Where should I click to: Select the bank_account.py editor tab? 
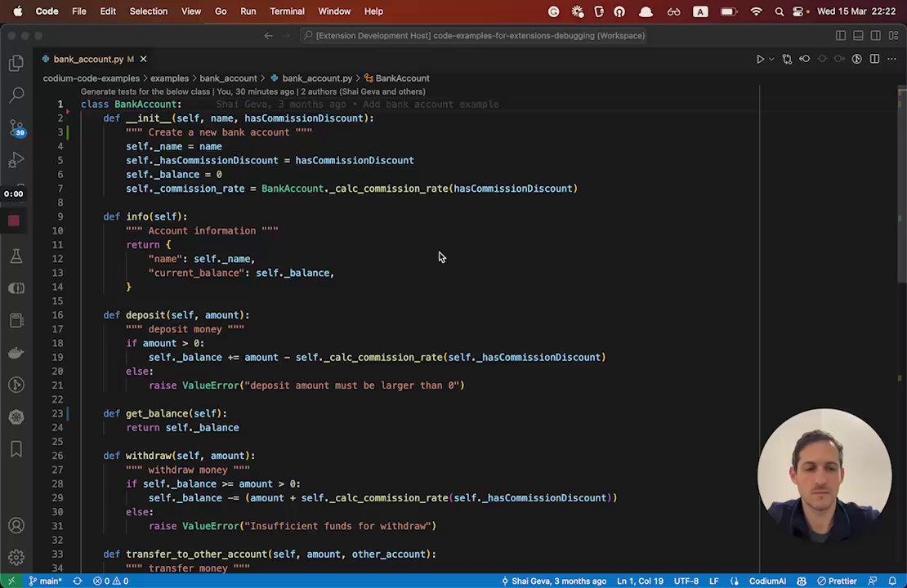tap(88, 59)
